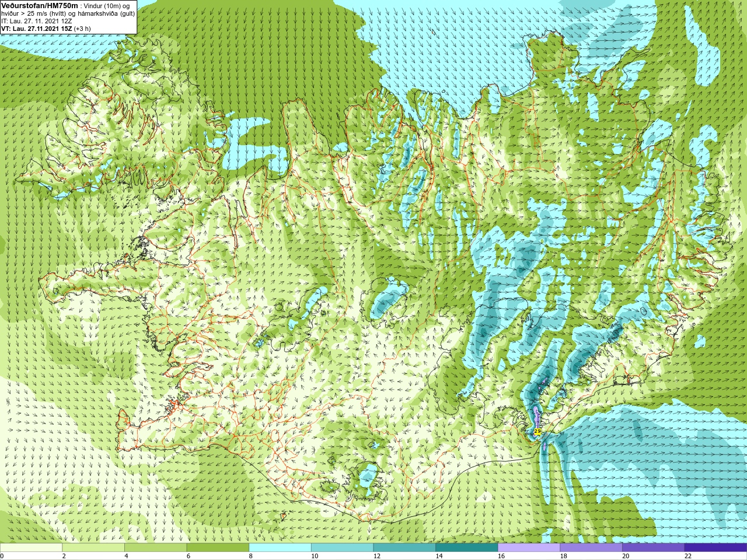Click the legend scale label '2'
747x560 pixels.
point(64,556)
